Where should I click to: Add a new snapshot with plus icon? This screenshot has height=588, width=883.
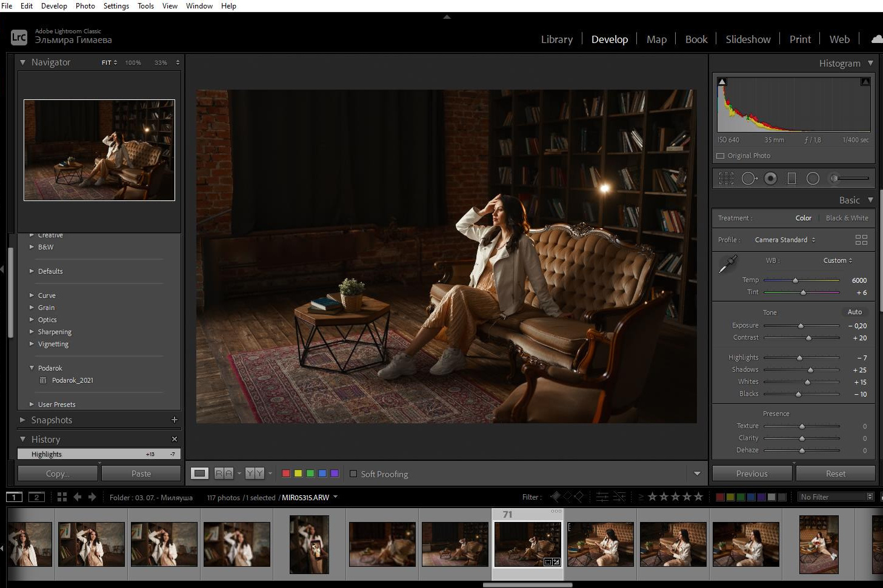(x=175, y=420)
